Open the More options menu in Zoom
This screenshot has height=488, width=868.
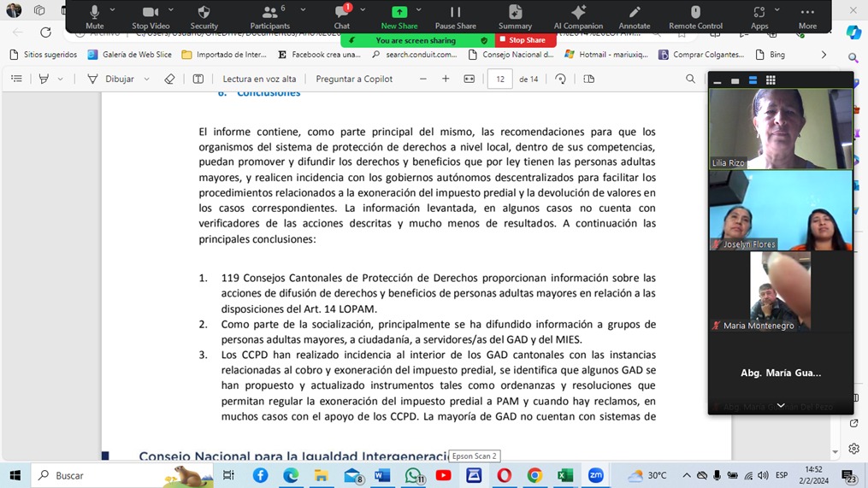pos(806,16)
